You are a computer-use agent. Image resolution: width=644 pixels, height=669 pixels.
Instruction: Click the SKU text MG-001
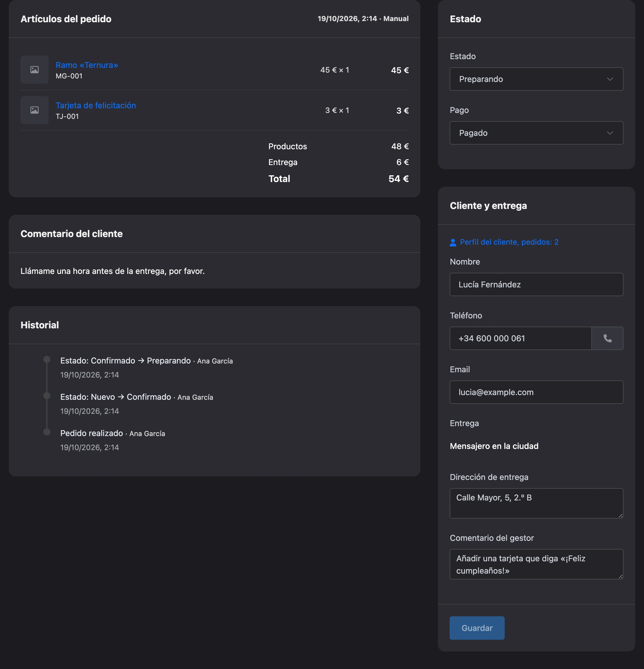point(69,76)
